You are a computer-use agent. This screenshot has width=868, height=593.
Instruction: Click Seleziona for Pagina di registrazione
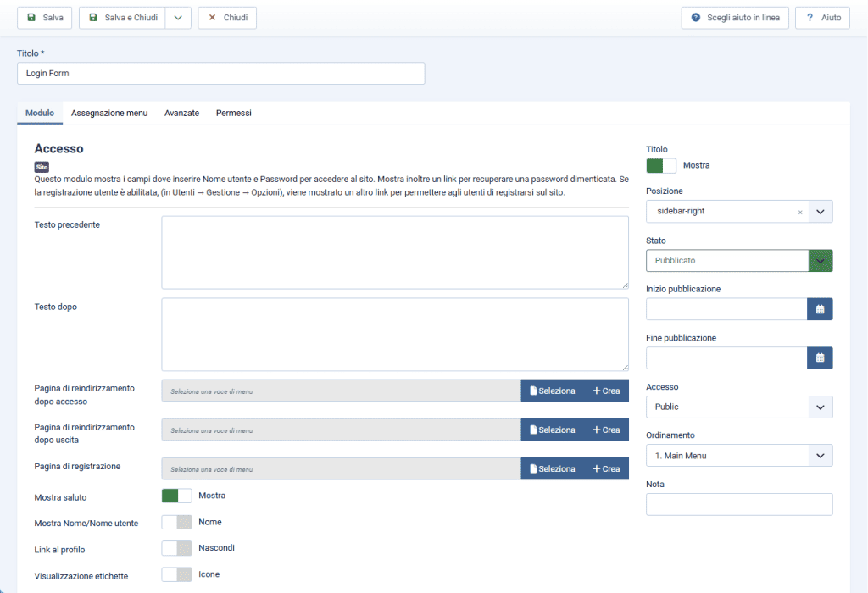coord(552,468)
